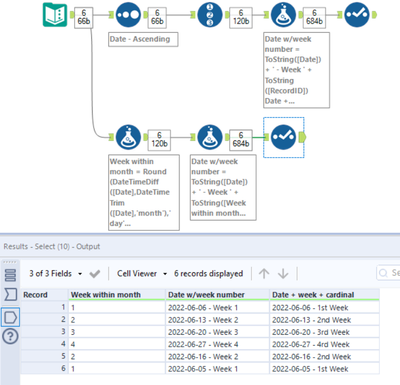The width and height of the screenshot is (400, 385).
Task: Open the 3 of 3 Fields dropdown
Action: [x=55, y=274]
